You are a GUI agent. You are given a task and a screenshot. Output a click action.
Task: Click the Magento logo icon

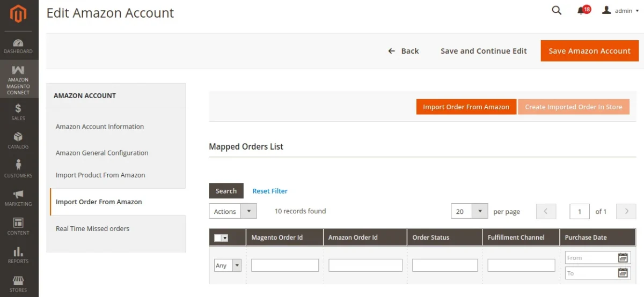point(19,14)
